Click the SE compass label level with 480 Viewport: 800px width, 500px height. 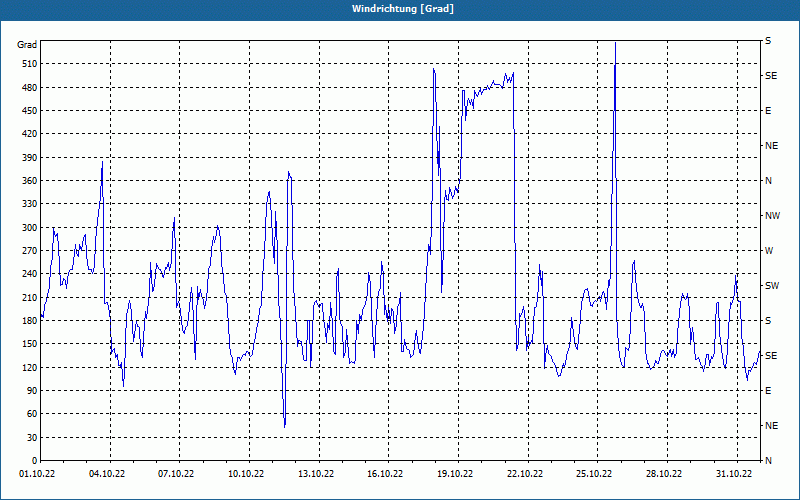[x=771, y=76]
